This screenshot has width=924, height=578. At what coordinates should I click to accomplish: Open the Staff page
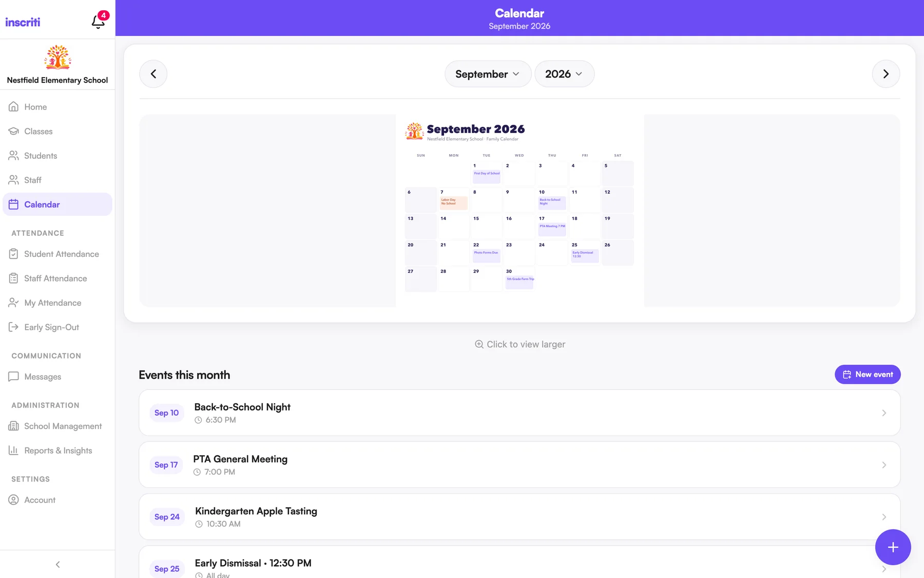(x=57, y=180)
